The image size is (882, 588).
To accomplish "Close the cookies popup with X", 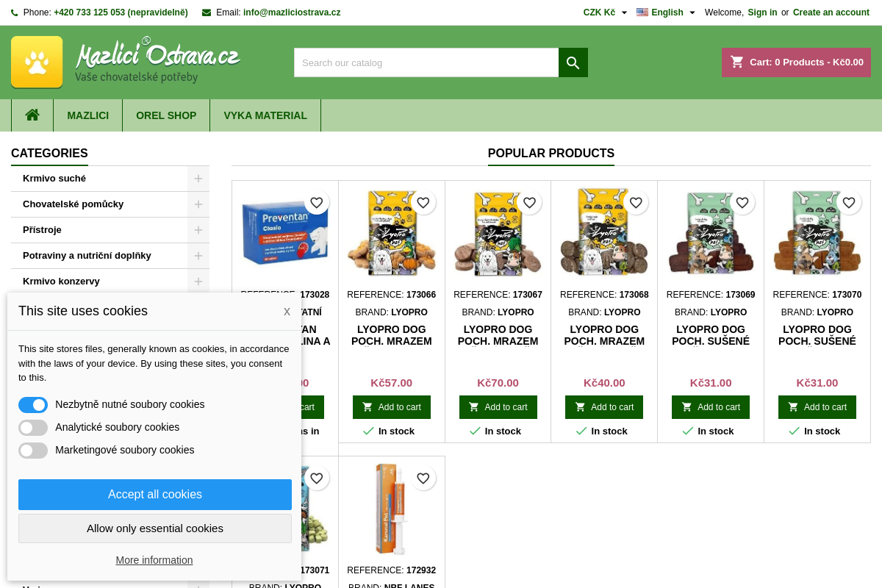I will click(x=287, y=312).
